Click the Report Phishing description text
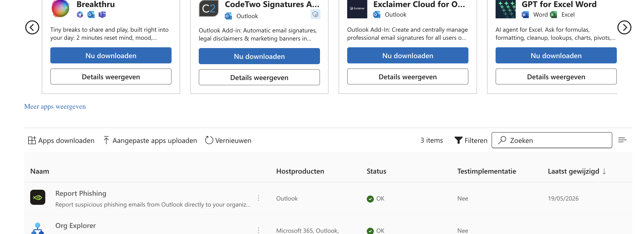Viewport: 644px width, 234px height. point(153,205)
